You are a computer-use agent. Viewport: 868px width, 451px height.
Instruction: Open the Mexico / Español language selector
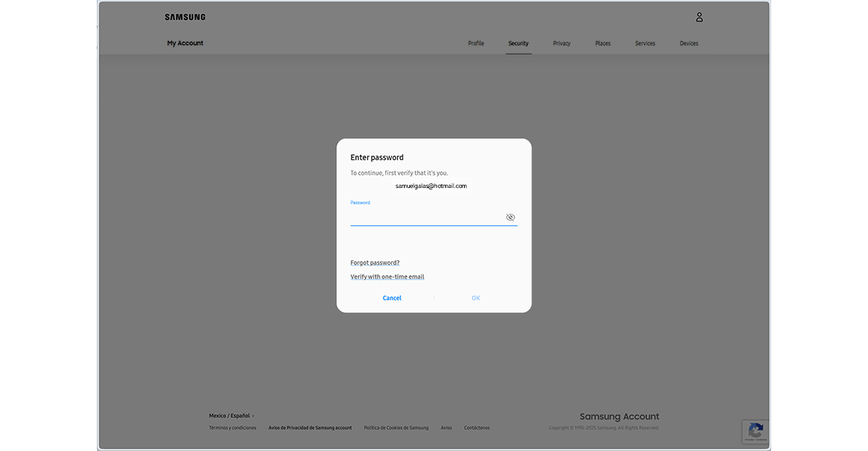point(229,415)
